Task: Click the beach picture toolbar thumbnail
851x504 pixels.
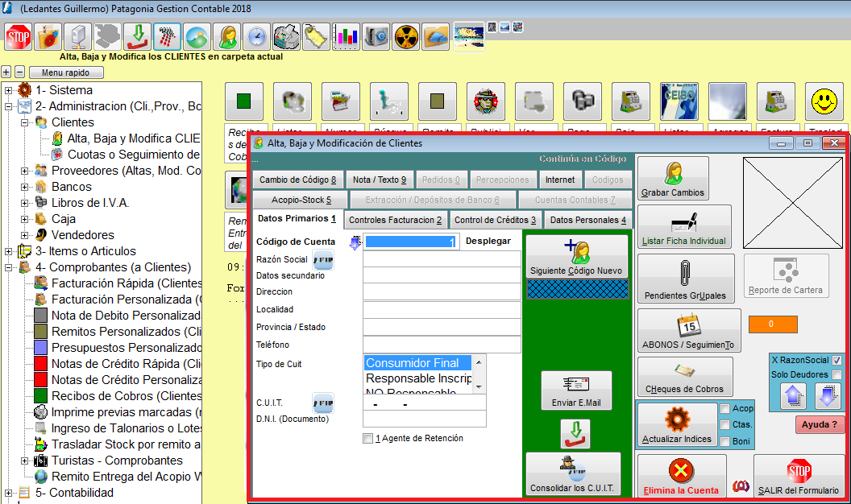Action: click(x=469, y=37)
